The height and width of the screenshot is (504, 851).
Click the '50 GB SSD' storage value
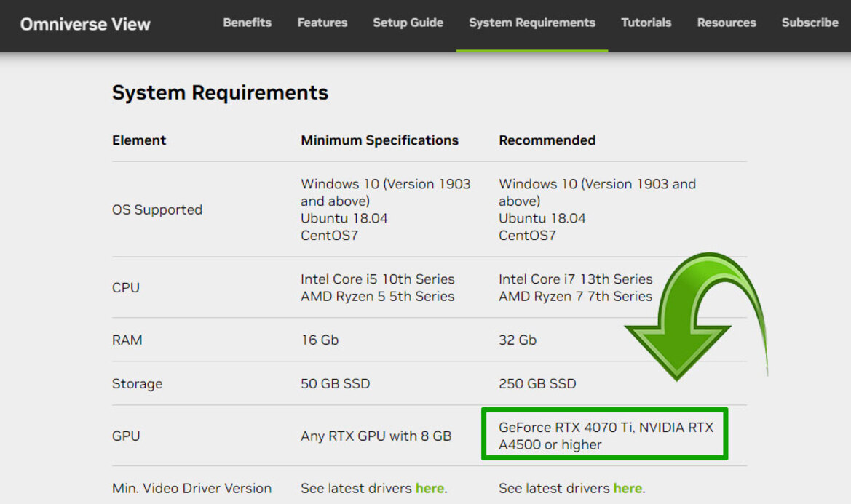336,384
